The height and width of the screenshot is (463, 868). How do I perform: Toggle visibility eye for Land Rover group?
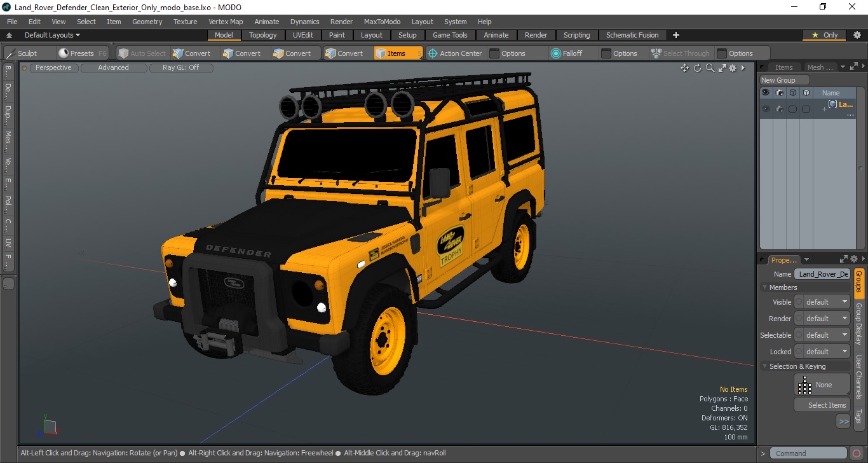tap(766, 109)
